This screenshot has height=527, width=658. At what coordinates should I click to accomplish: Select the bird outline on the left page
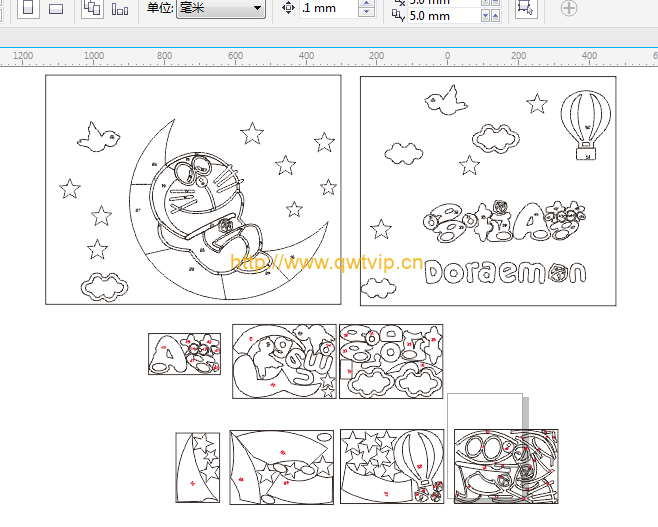coord(99,137)
